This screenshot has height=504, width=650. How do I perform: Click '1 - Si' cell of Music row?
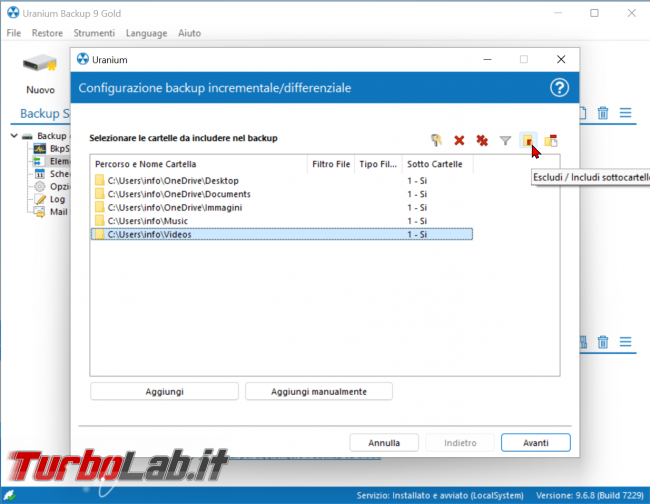(417, 221)
